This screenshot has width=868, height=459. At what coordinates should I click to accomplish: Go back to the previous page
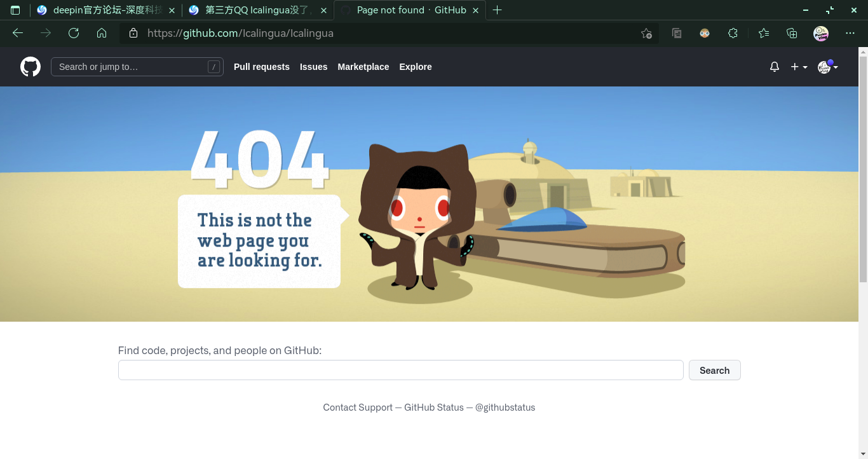(x=18, y=33)
